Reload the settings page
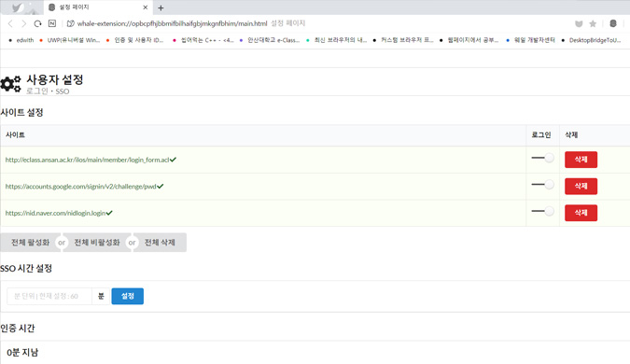 pyautogui.click(x=37, y=23)
